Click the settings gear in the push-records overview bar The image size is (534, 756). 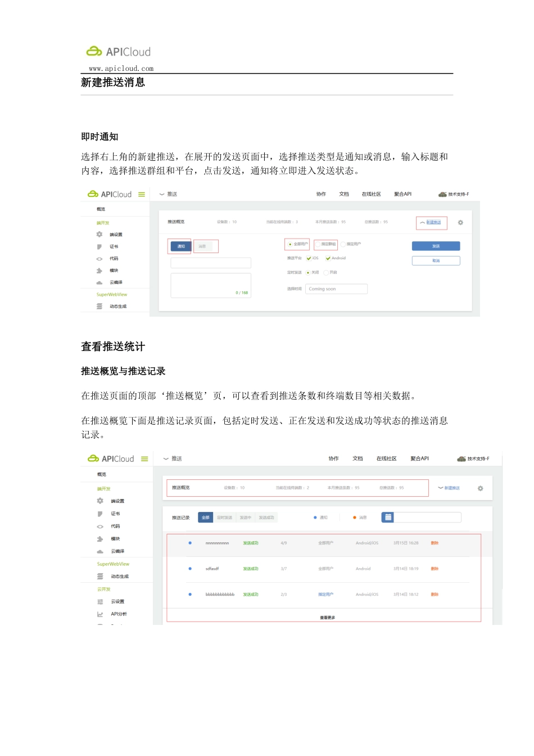click(x=481, y=488)
